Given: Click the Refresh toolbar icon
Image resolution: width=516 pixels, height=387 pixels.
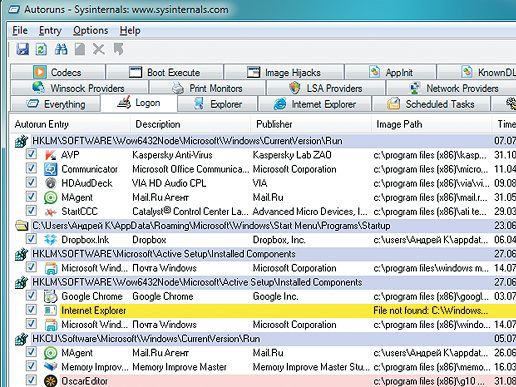Looking at the screenshot, I should (41, 49).
